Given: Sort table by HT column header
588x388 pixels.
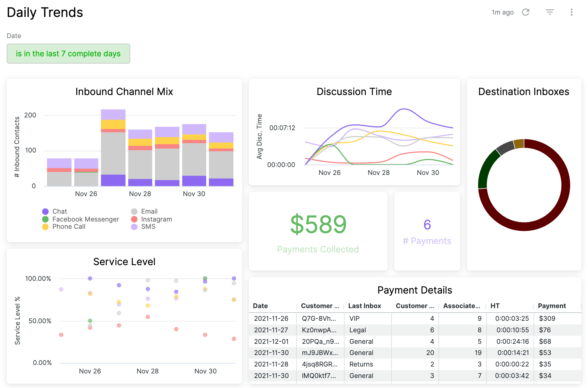Looking at the screenshot, I should [x=495, y=306].
